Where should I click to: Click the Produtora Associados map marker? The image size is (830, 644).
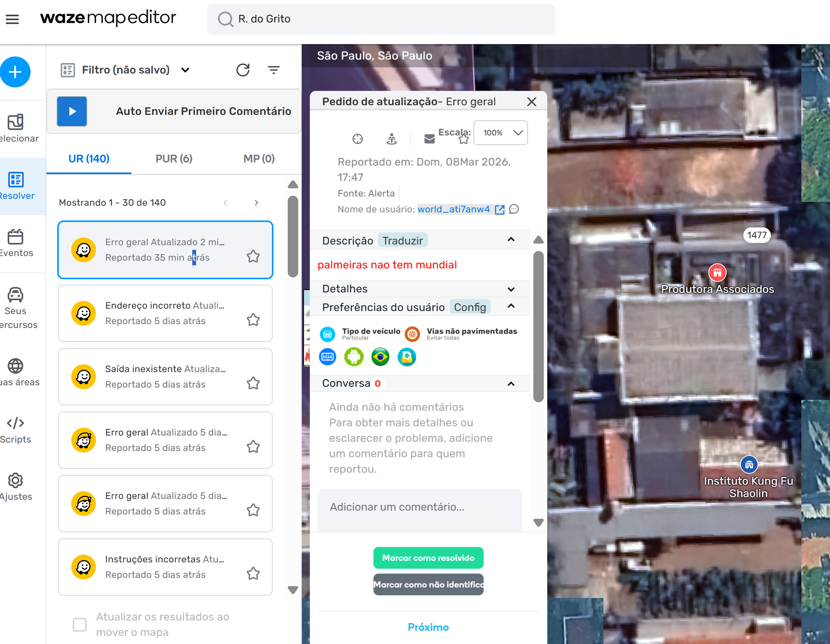717,273
